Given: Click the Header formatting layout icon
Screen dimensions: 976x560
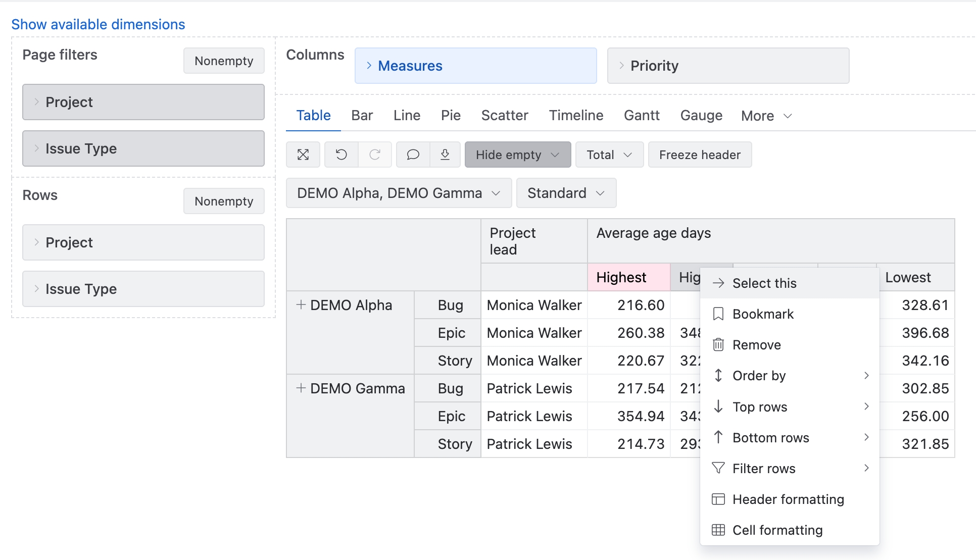Looking at the screenshot, I should (x=718, y=499).
